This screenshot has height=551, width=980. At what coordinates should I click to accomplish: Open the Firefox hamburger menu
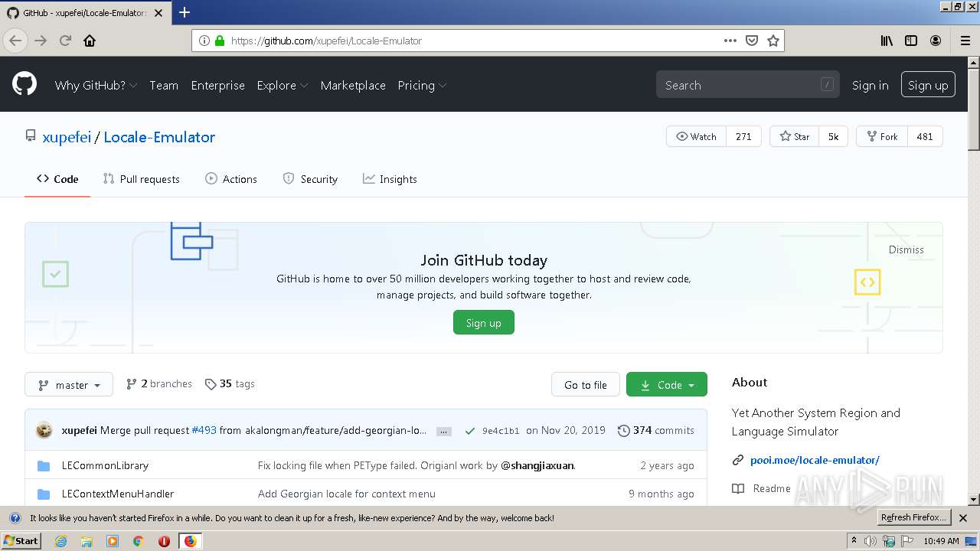click(x=965, y=41)
